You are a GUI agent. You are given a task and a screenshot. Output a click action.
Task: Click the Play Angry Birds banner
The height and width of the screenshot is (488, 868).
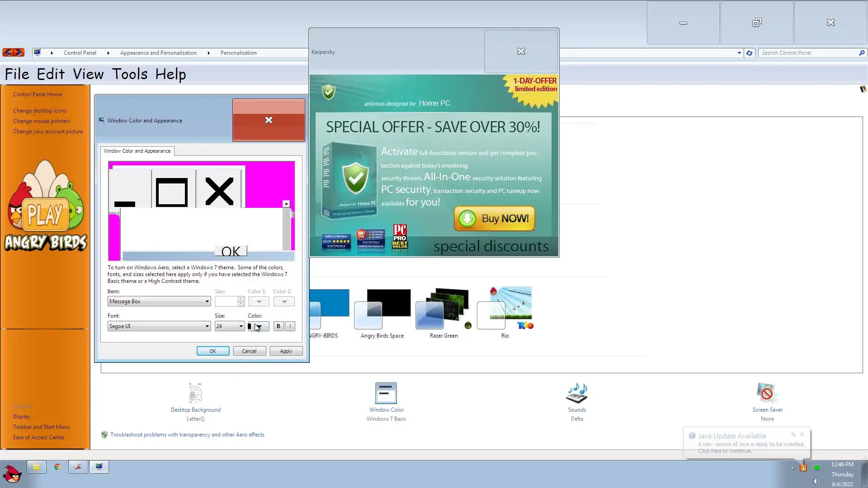click(x=45, y=212)
